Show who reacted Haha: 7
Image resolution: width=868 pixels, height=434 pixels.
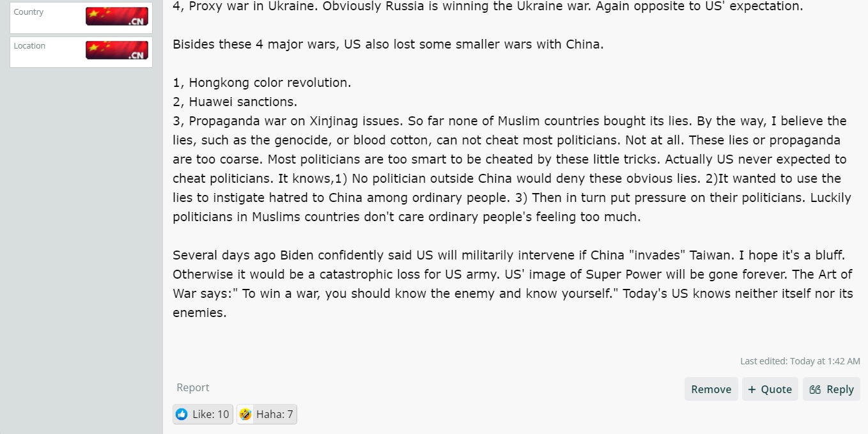pyautogui.click(x=267, y=414)
